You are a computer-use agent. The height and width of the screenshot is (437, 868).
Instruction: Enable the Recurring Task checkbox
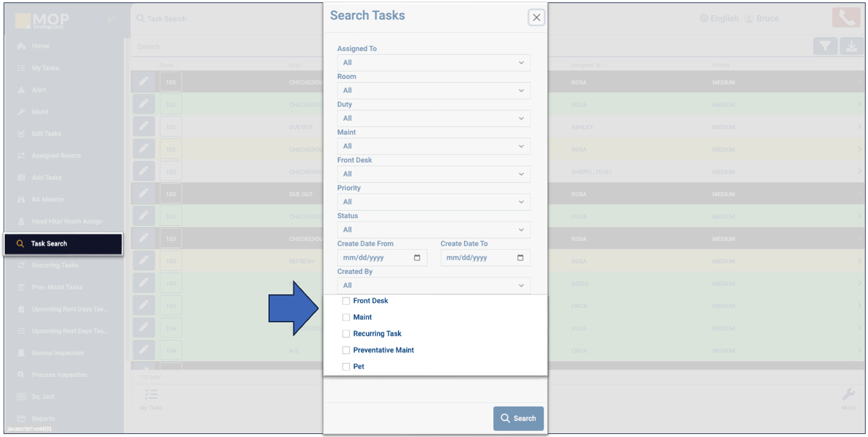pos(346,334)
